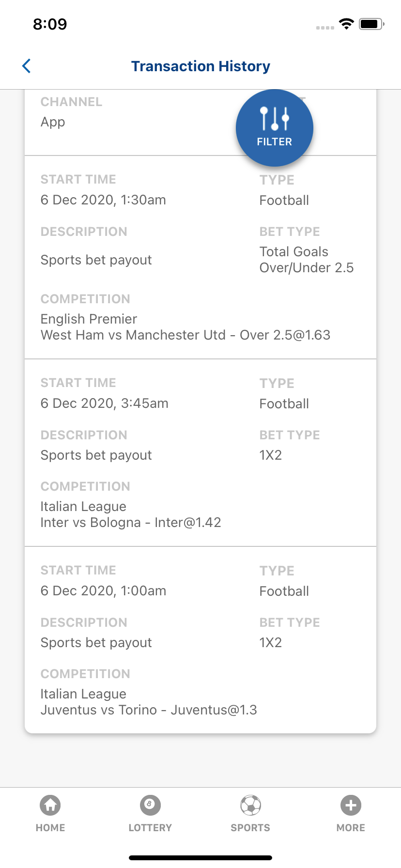Tap the Wi-Fi status icon
This screenshot has width=401, height=868.
pos(346,24)
